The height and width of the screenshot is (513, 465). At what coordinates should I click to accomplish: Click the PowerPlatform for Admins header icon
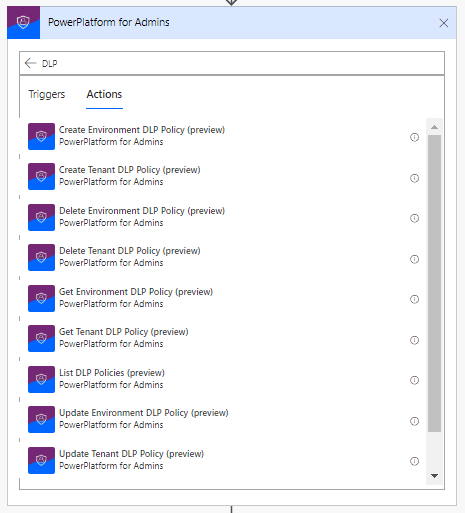click(x=23, y=22)
